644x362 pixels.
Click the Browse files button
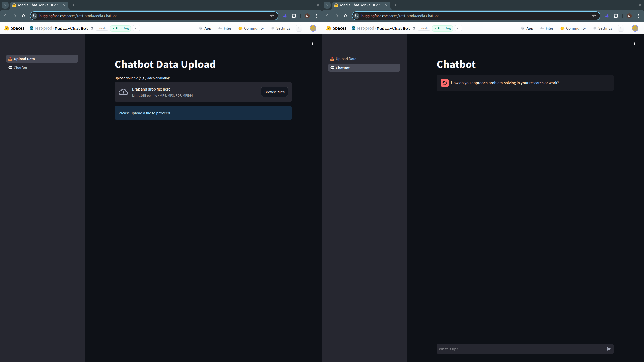(274, 92)
